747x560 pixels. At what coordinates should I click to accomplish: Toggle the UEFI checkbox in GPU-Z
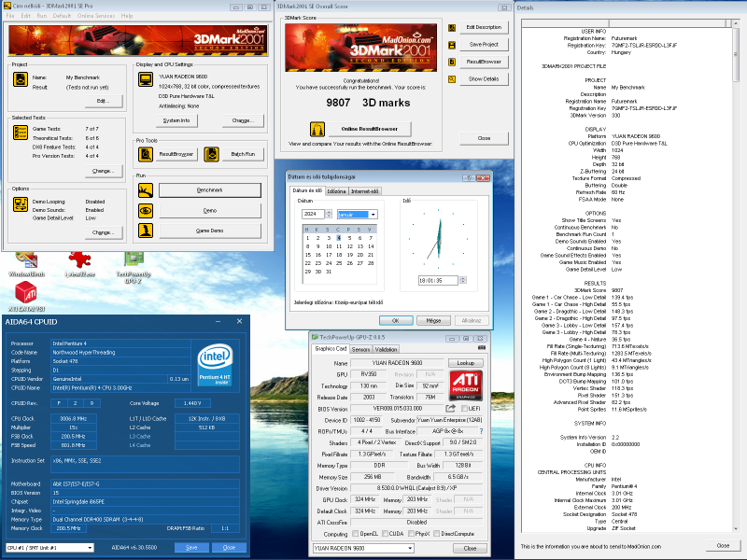(464, 409)
